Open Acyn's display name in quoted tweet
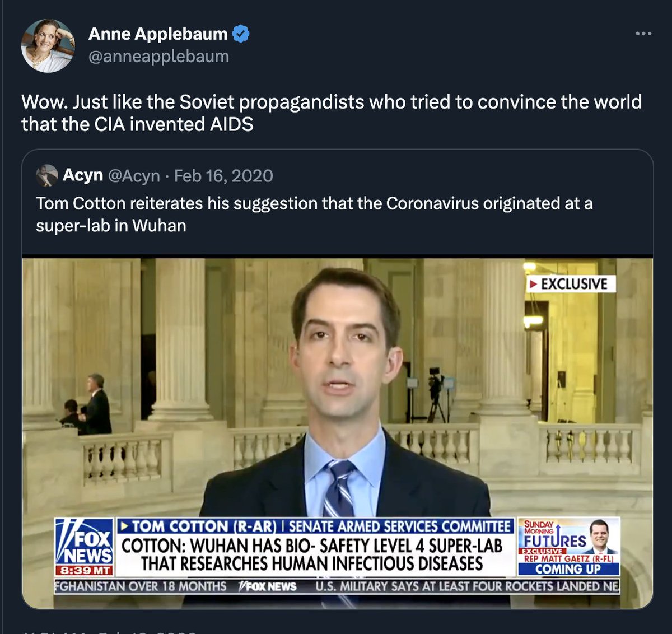The width and height of the screenshot is (672, 634). tap(83, 175)
